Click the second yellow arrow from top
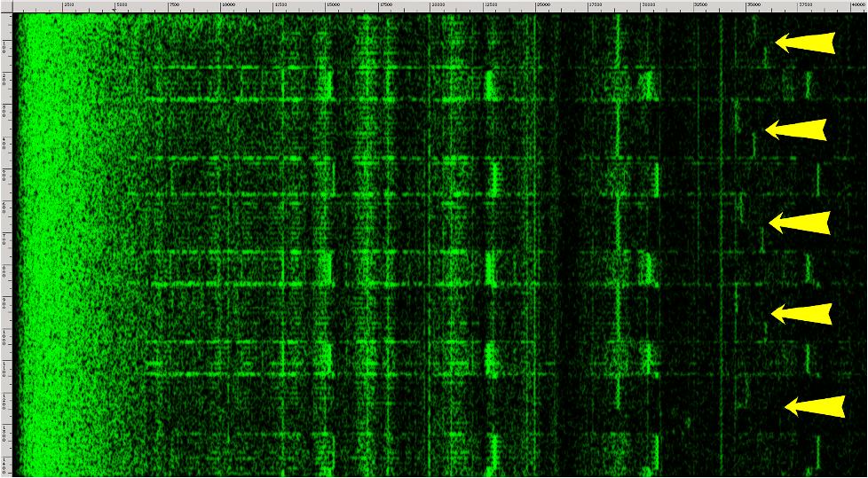This screenshot has width=868, height=478. pos(796,130)
